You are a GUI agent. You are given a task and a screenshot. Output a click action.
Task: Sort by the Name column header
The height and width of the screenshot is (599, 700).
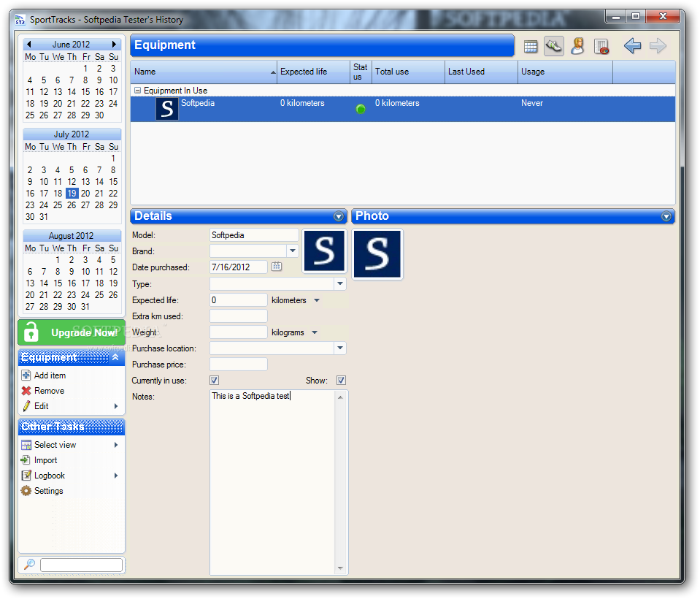click(204, 72)
